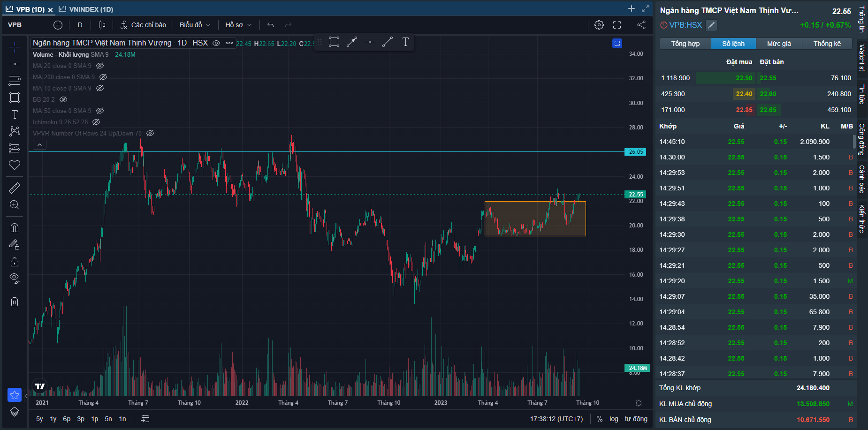The width and height of the screenshot is (868, 430).
Task: Toggle visibility of MA 20 indicator
Action: click(100, 66)
